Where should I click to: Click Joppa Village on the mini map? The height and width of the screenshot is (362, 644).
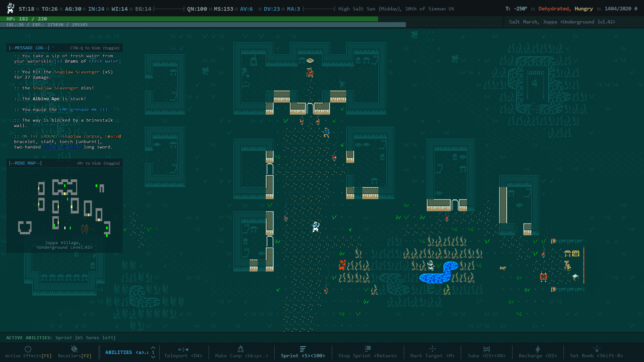(64, 243)
